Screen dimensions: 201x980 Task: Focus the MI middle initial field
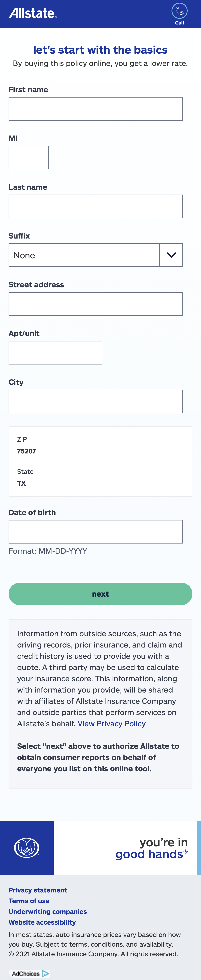[29, 158]
